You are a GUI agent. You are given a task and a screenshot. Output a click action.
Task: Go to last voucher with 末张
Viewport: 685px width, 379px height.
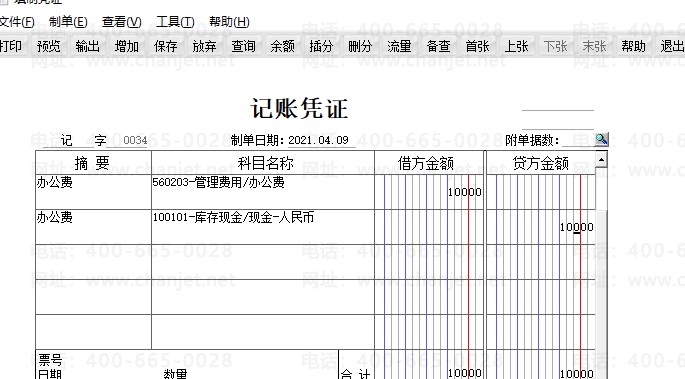tap(594, 46)
